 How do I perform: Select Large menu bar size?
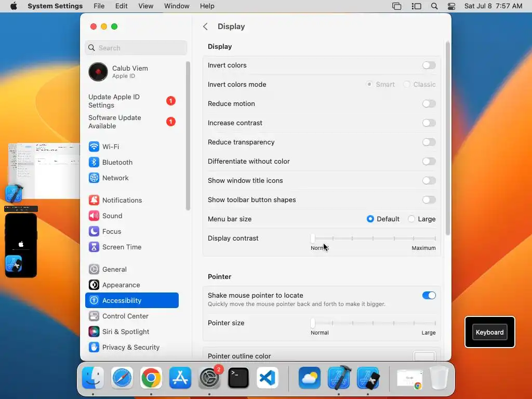[x=411, y=219]
